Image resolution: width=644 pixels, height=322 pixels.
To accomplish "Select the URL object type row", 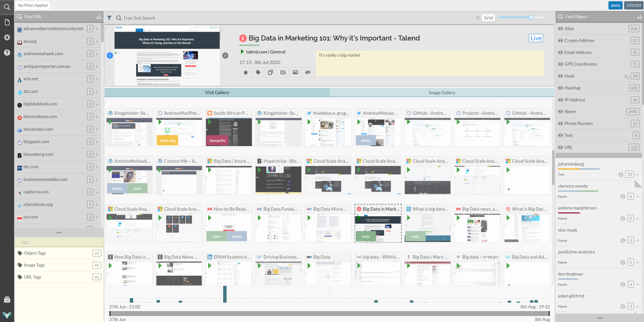I will point(598,147).
